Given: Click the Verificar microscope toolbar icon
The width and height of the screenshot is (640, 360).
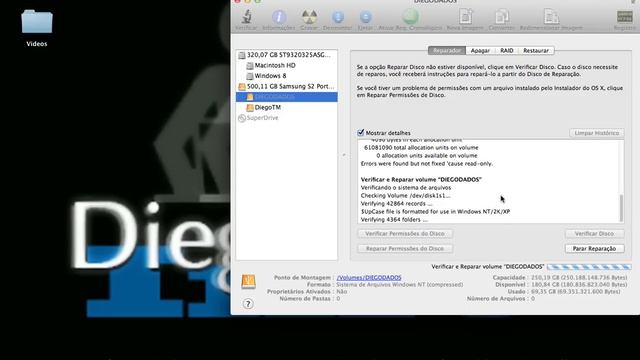Looking at the screenshot, I should (247, 17).
